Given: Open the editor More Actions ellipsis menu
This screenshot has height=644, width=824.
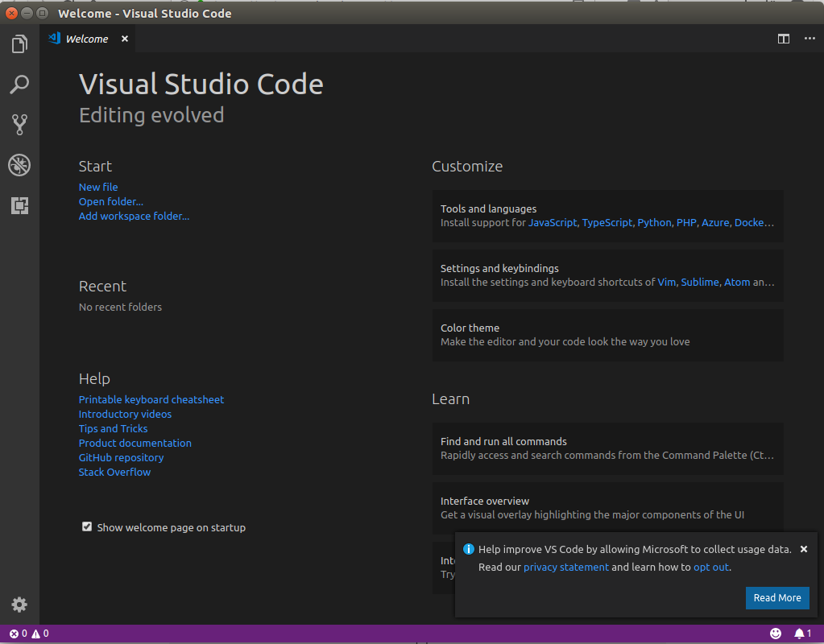Looking at the screenshot, I should click(x=810, y=39).
